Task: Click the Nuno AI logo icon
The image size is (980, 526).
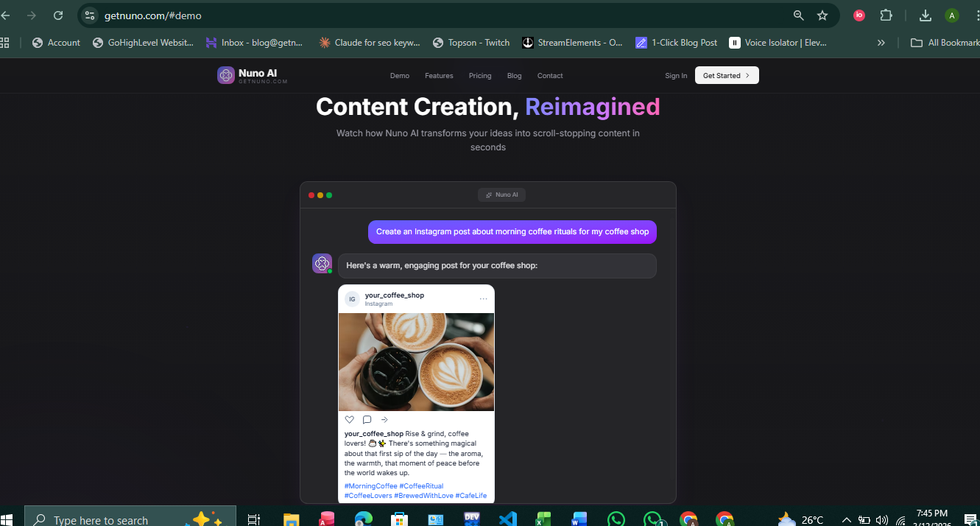Action: [x=226, y=75]
